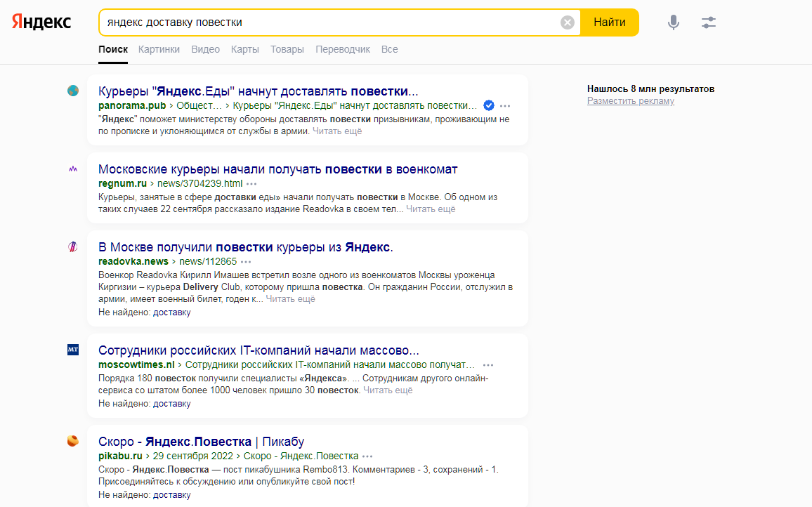Click the Нашлось 8 млн результатов text
The image size is (812, 507).
tap(651, 88)
